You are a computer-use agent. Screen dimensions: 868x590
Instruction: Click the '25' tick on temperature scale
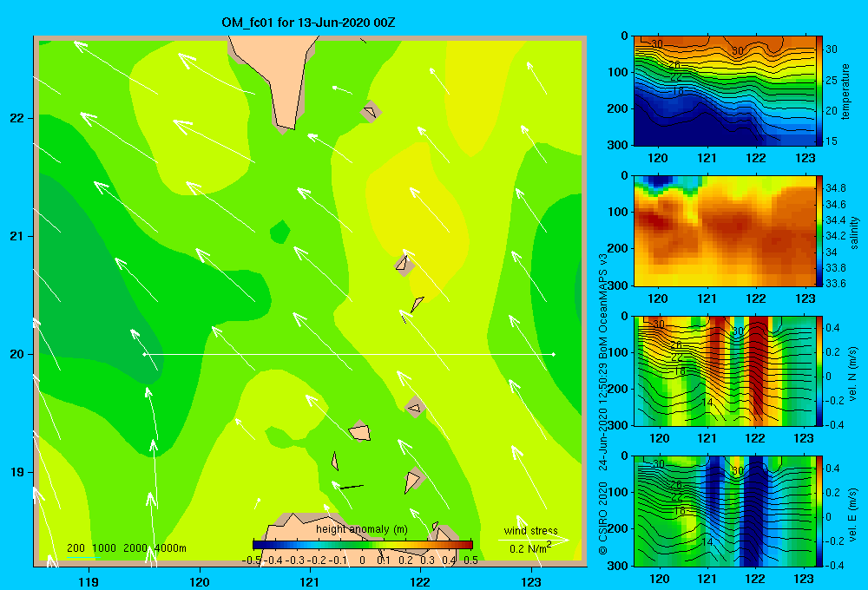click(832, 80)
